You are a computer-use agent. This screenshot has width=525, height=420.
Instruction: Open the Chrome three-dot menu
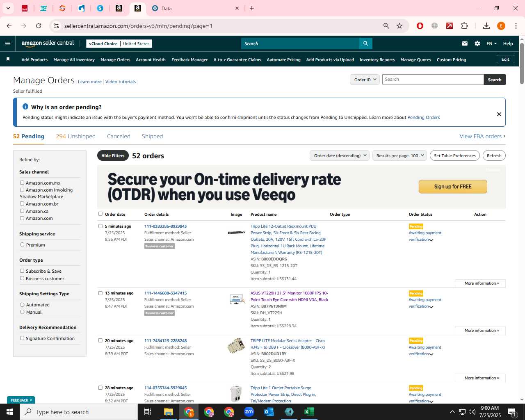coord(516,26)
